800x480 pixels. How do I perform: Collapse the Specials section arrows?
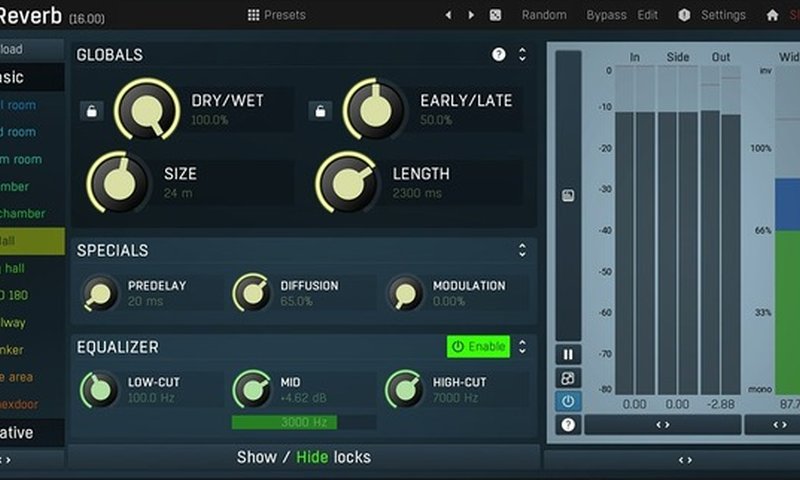[522, 250]
